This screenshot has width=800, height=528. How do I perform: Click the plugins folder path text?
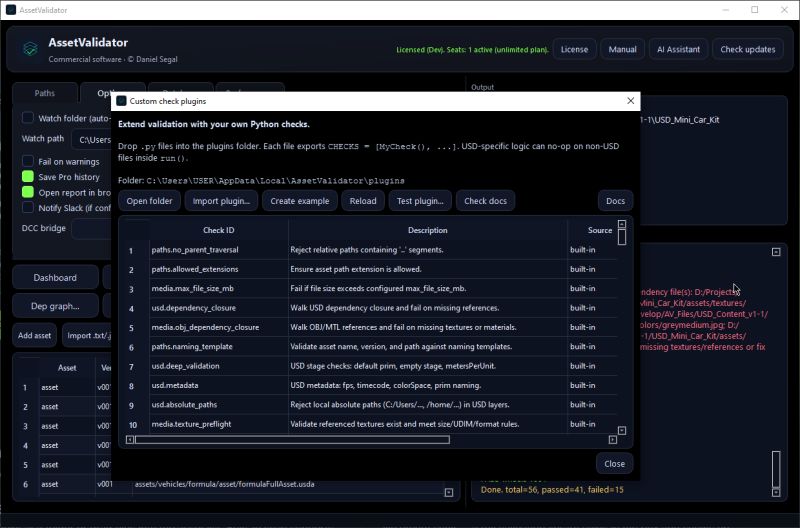click(276, 181)
